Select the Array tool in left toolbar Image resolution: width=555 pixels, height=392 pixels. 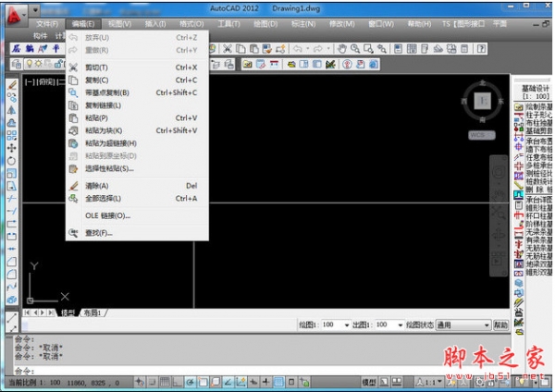[x=12, y=136]
